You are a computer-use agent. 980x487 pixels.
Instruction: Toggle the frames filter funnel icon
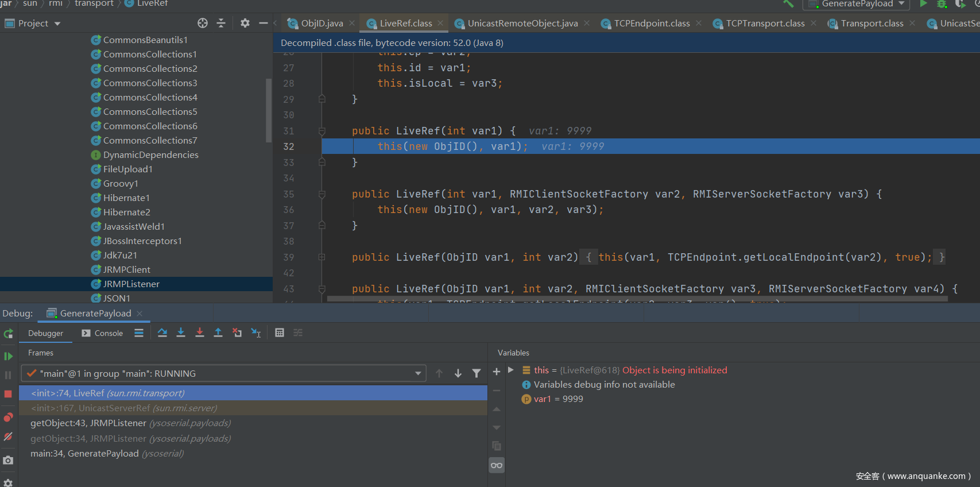coord(477,373)
